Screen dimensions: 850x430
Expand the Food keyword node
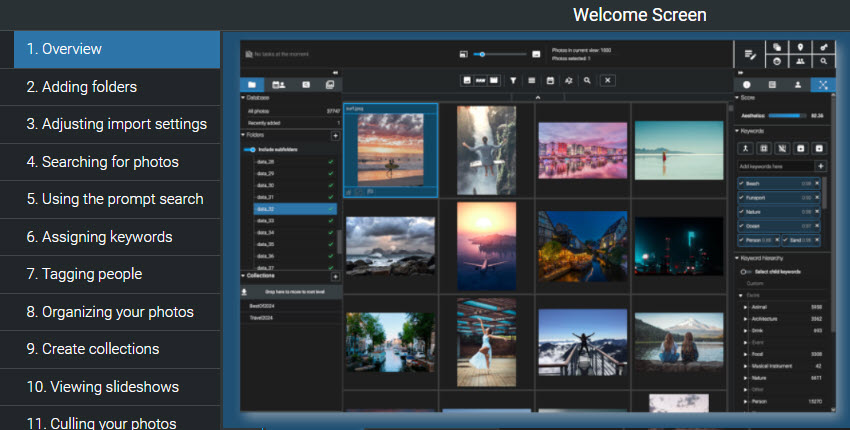745,354
